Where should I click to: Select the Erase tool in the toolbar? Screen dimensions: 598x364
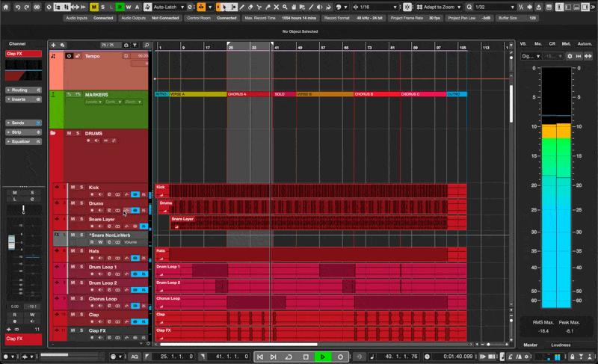[x=250, y=7]
